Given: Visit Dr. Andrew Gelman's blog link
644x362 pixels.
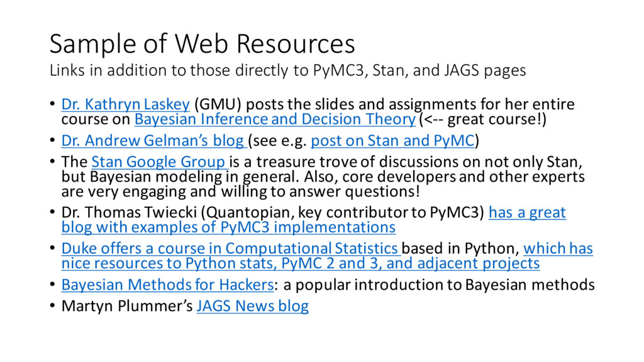Looking at the screenshot, I should 153,140.
